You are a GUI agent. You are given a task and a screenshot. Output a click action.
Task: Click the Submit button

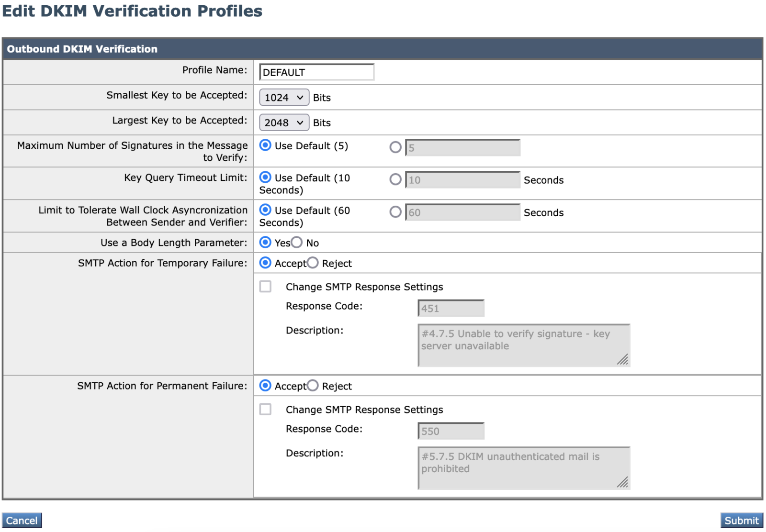coord(742,521)
